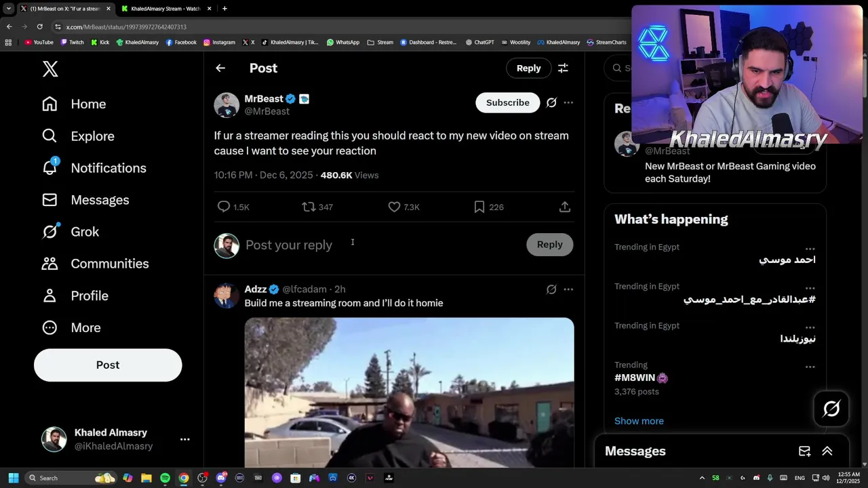Image resolution: width=868 pixels, height=488 pixels.
Task: Open options for trending احمد موسي
Action: click(x=810, y=249)
